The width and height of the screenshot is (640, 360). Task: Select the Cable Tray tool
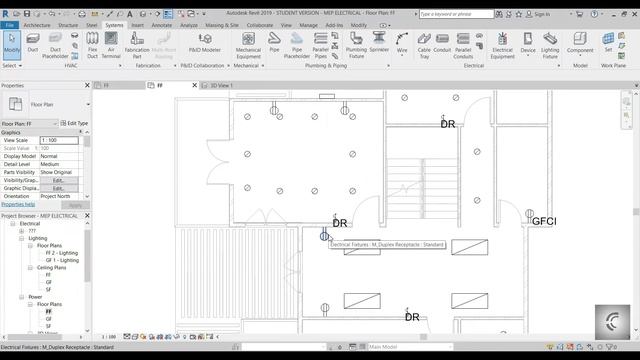coord(424,45)
